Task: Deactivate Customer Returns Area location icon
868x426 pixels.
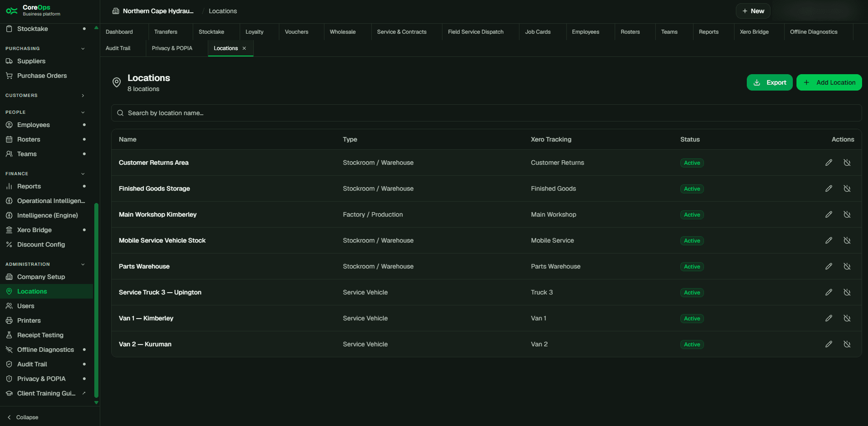Action: pos(847,162)
